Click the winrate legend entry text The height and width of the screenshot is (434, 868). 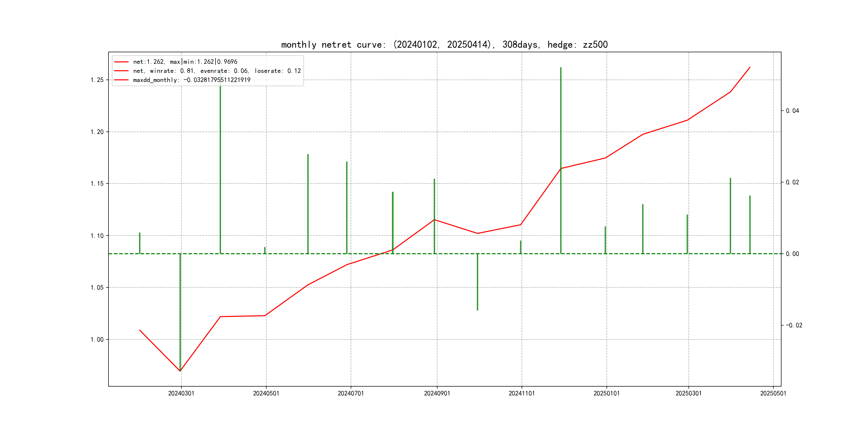217,71
